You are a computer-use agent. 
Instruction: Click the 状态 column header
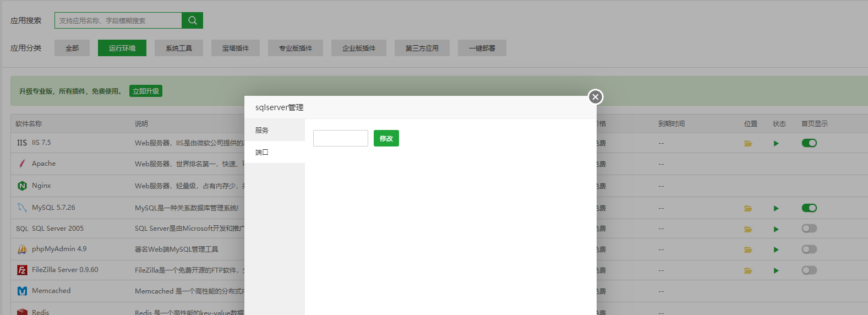[x=779, y=124]
